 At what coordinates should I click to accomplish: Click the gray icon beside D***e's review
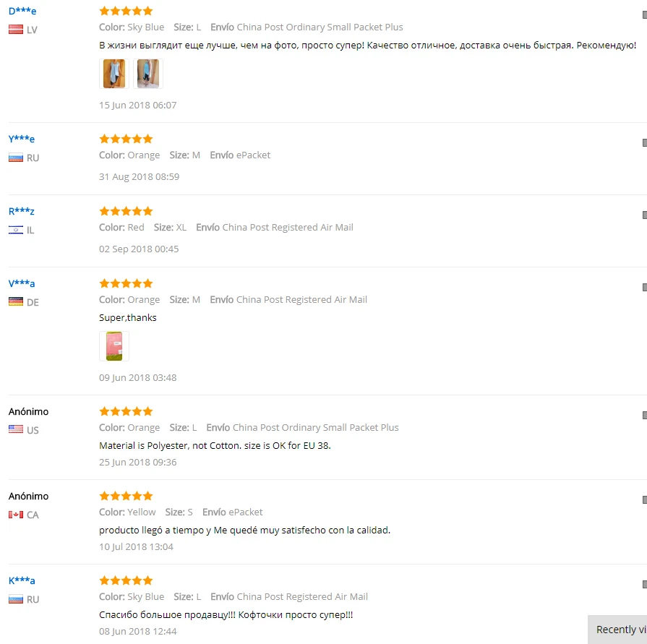645,15
